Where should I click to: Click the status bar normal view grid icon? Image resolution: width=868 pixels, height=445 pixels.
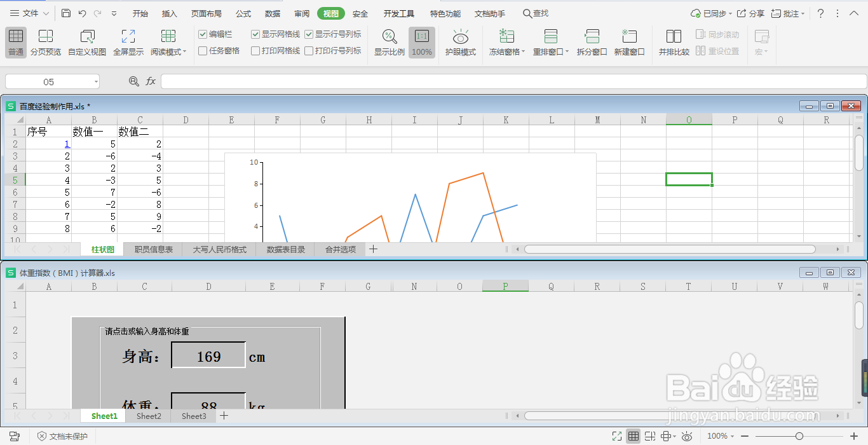(x=634, y=436)
